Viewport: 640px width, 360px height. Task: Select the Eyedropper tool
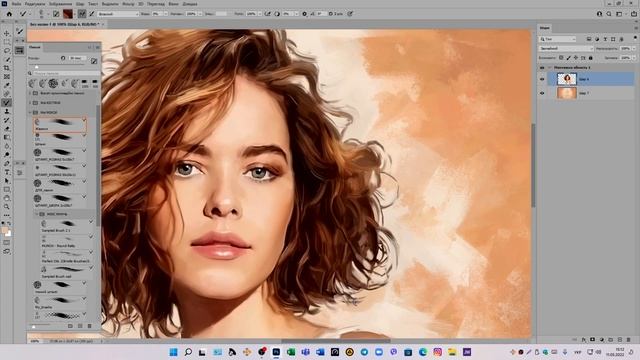pos(7,85)
